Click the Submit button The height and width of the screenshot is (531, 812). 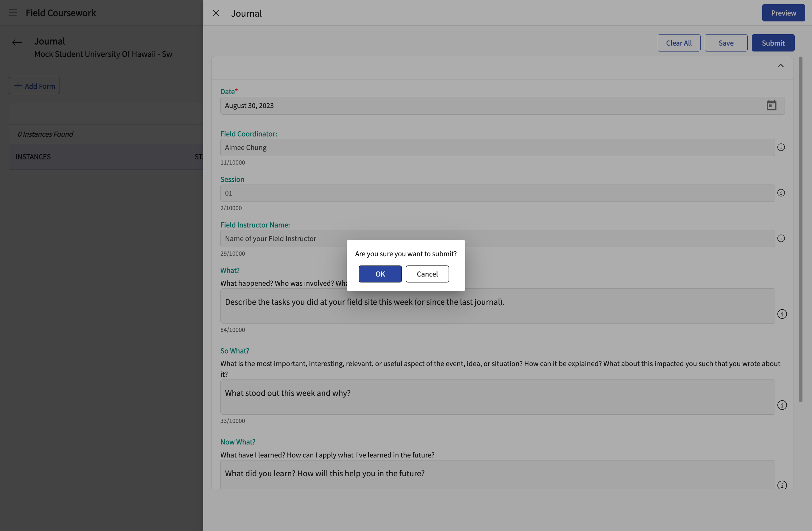pos(773,43)
